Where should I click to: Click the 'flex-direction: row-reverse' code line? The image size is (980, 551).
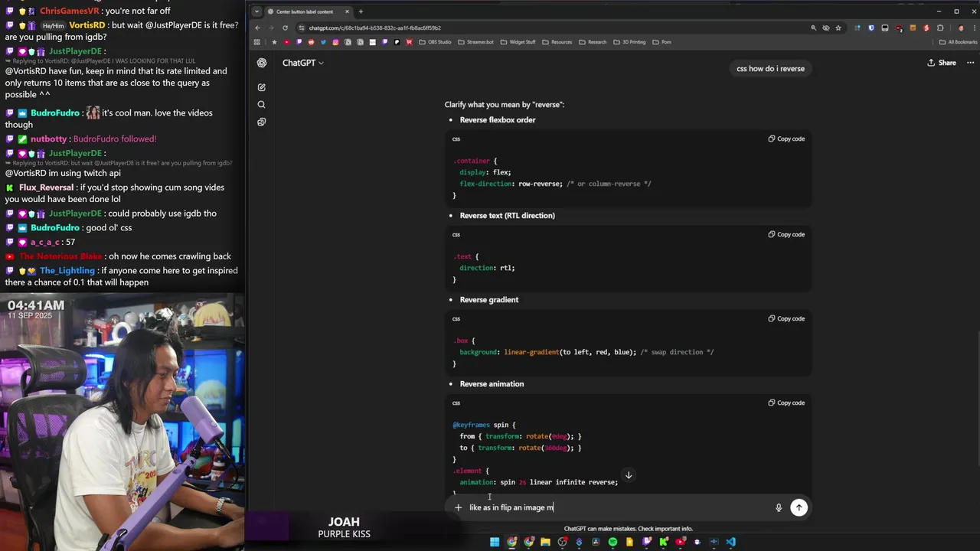[555, 184]
